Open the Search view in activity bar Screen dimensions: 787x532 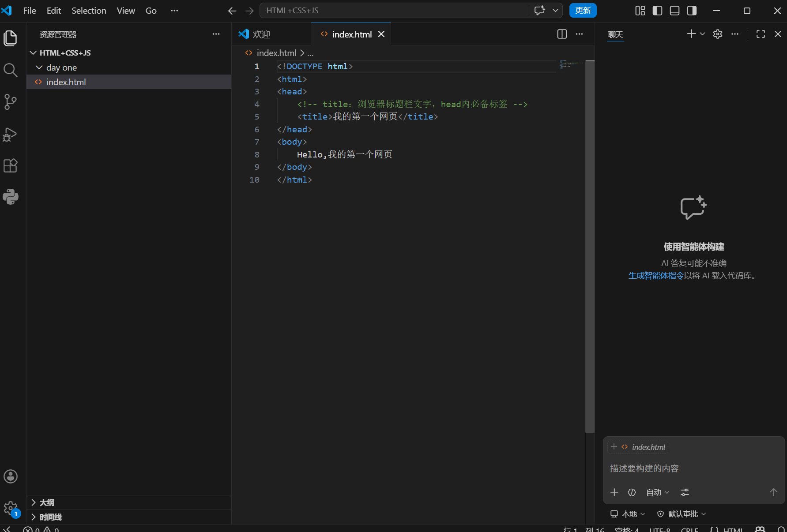[11, 70]
